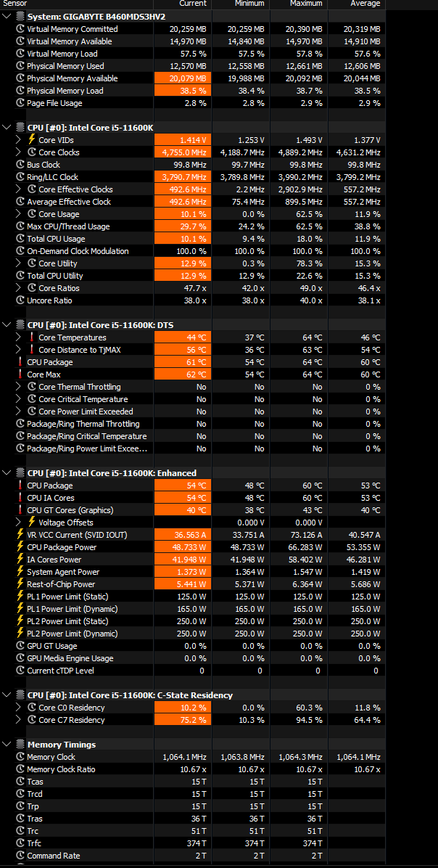Image resolution: width=438 pixels, height=868 pixels.
Task: Click the thermometer icon of CPU IA Cores
Action: [x=20, y=498]
